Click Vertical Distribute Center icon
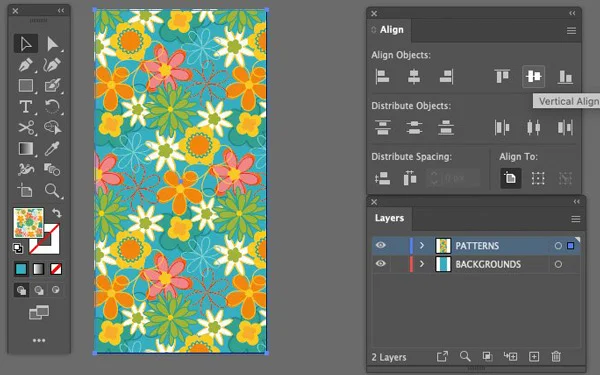This screenshot has height=375, width=600. 414,127
